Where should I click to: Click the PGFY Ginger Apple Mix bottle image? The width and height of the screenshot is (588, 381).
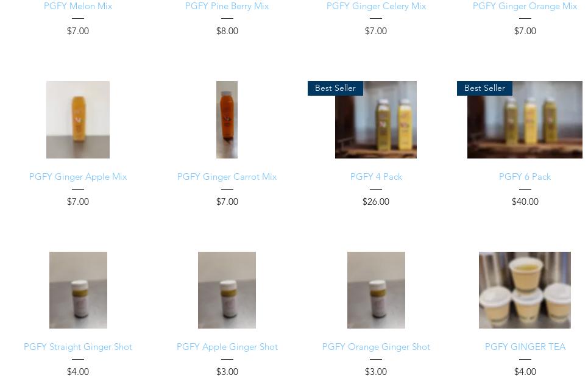coord(78,119)
